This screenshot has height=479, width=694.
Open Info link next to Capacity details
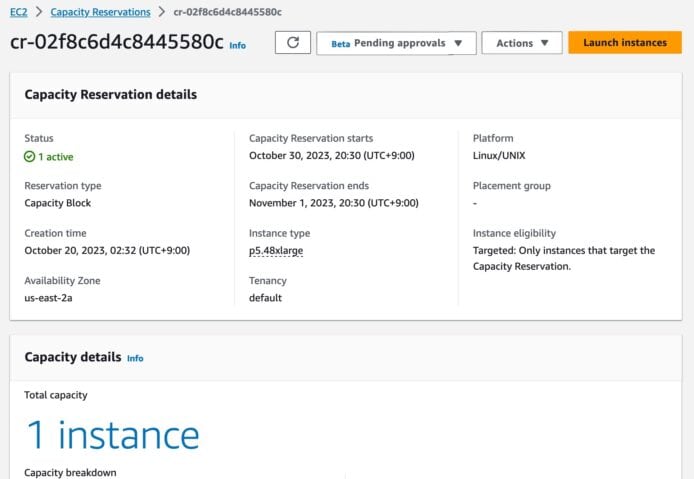[135, 358]
